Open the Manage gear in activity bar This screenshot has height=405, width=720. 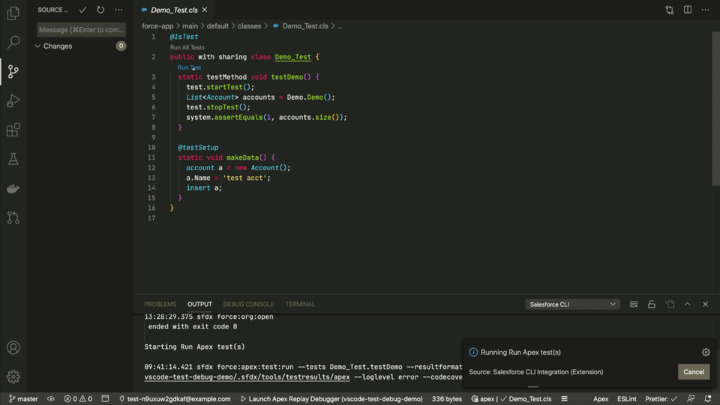click(x=13, y=377)
